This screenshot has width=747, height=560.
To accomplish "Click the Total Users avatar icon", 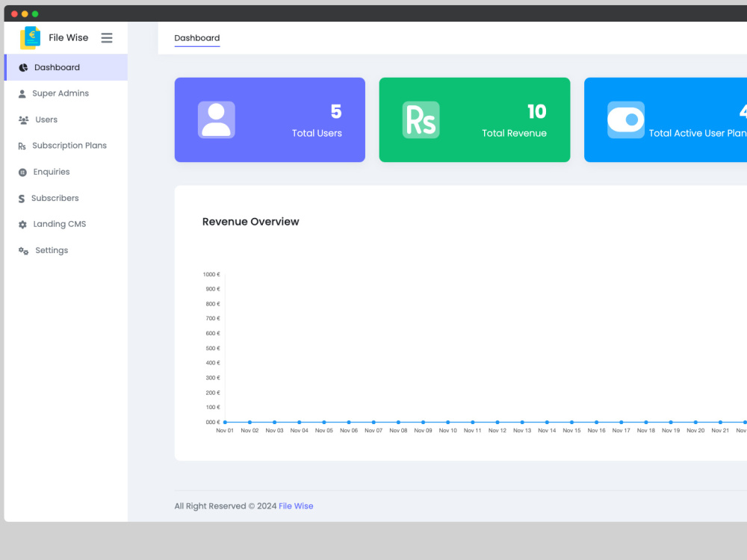I will point(217,119).
